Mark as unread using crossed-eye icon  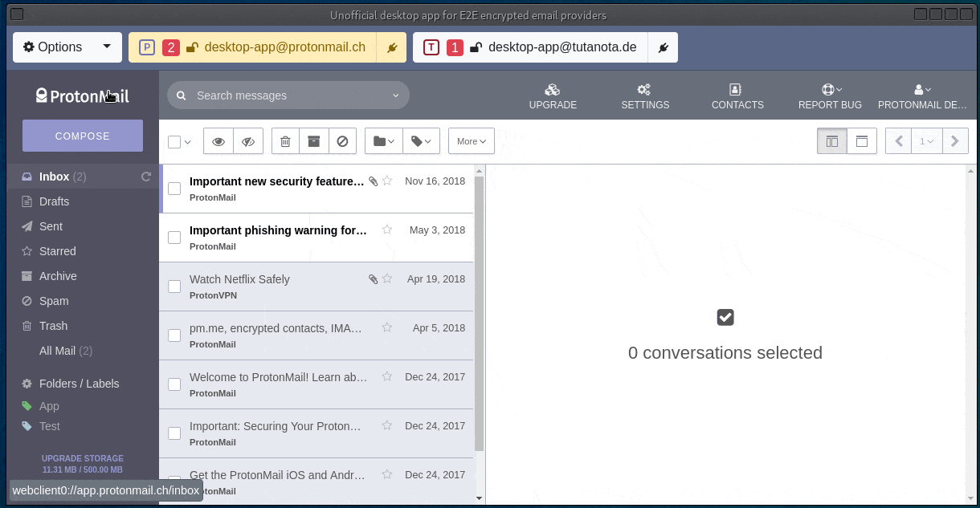[248, 141]
